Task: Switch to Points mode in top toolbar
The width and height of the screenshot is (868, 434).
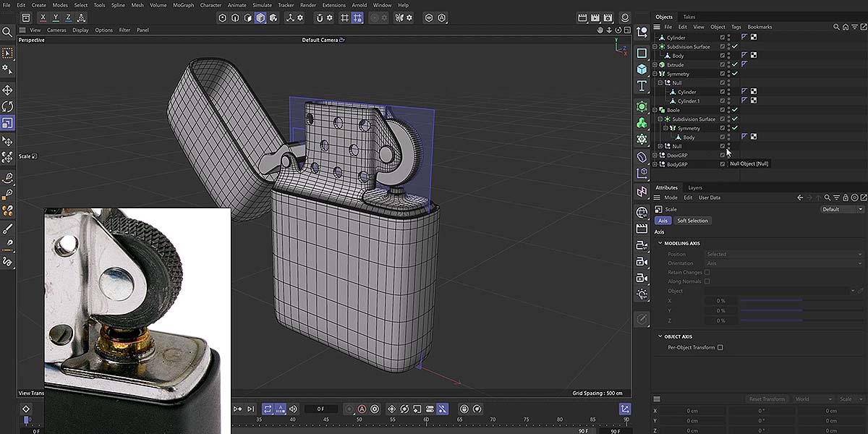Action: pos(223,17)
